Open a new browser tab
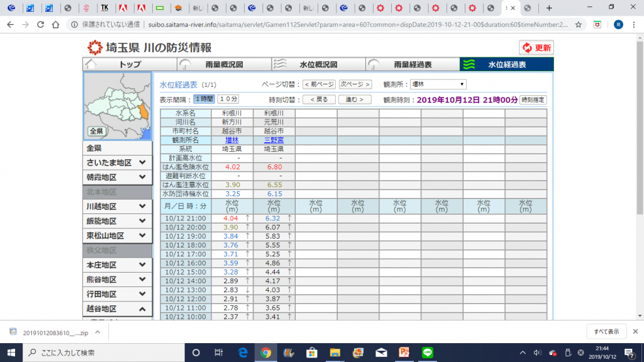The height and width of the screenshot is (362, 644). tap(549, 8)
